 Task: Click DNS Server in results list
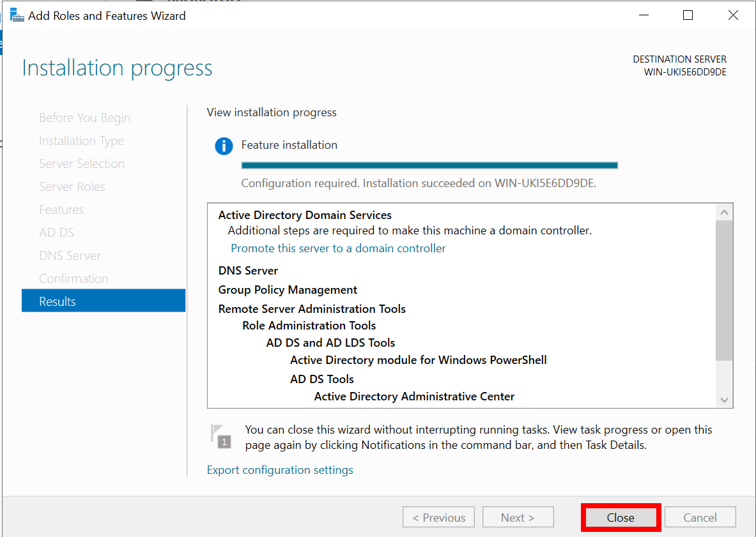(x=248, y=271)
